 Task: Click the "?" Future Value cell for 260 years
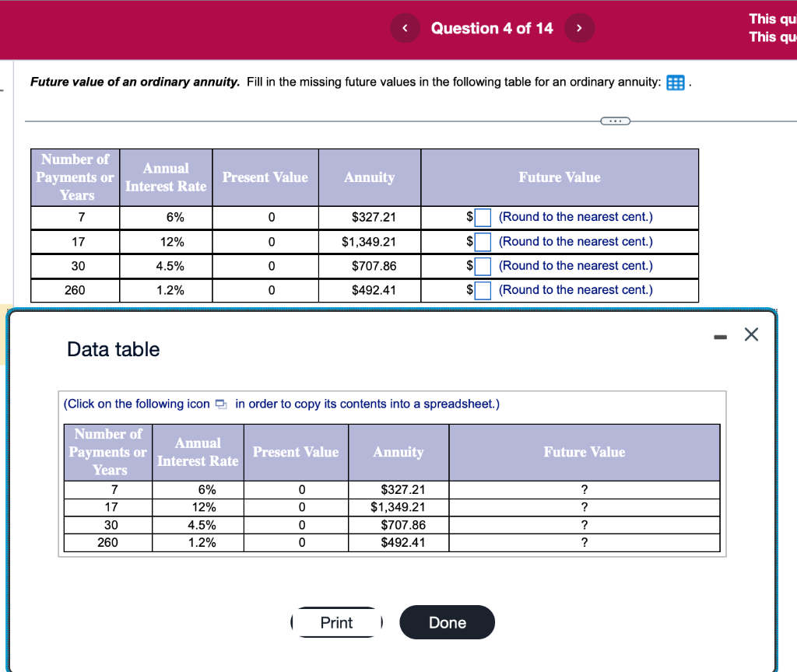pos(584,542)
